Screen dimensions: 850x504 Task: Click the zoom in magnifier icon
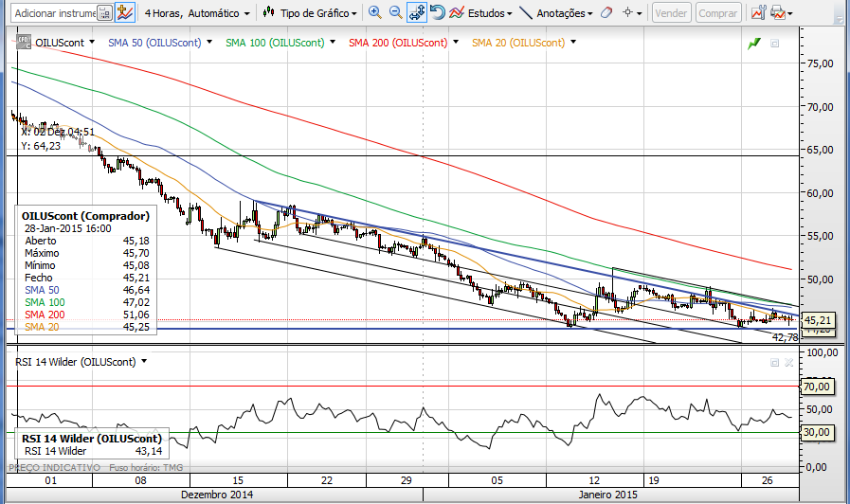point(375,13)
